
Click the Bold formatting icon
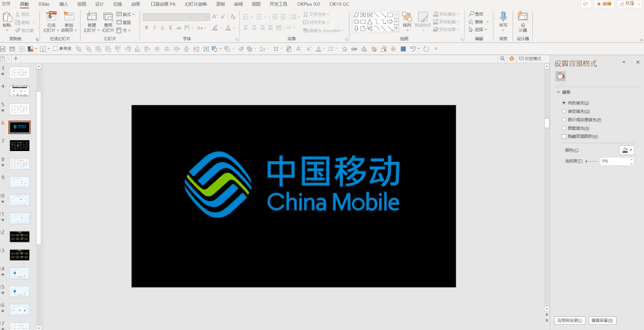(146, 28)
